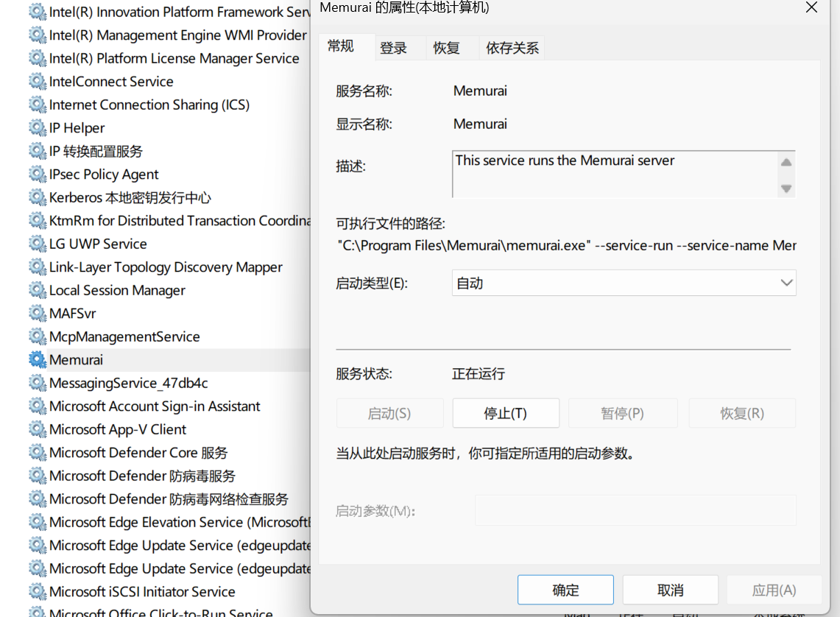Click the 确定 button
Screen dimensions: 840x617
pyautogui.click(x=565, y=590)
